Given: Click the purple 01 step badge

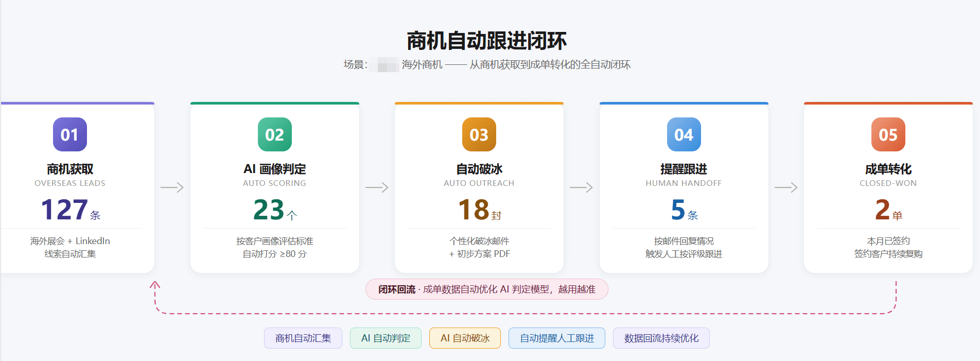Looking at the screenshot, I should [x=70, y=134].
